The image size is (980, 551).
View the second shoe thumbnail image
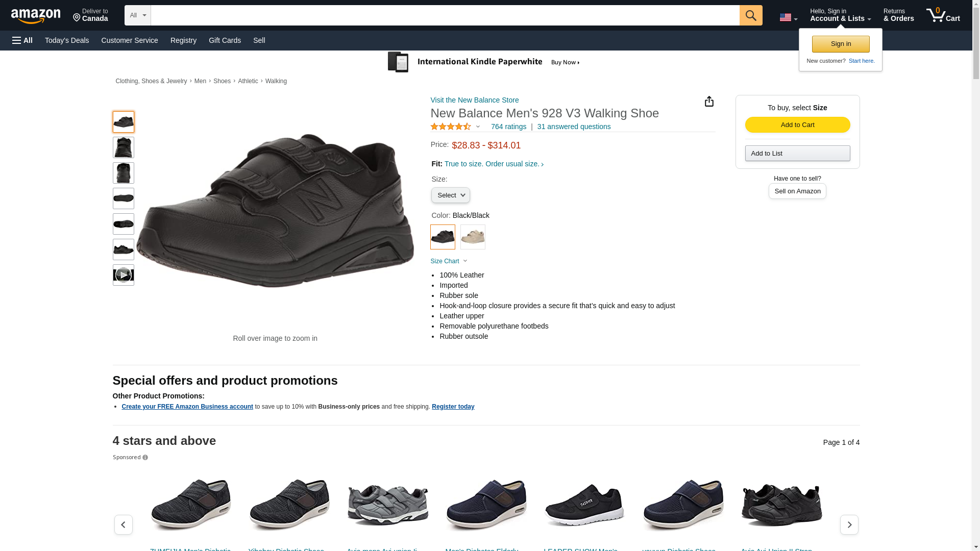pos(123,147)
